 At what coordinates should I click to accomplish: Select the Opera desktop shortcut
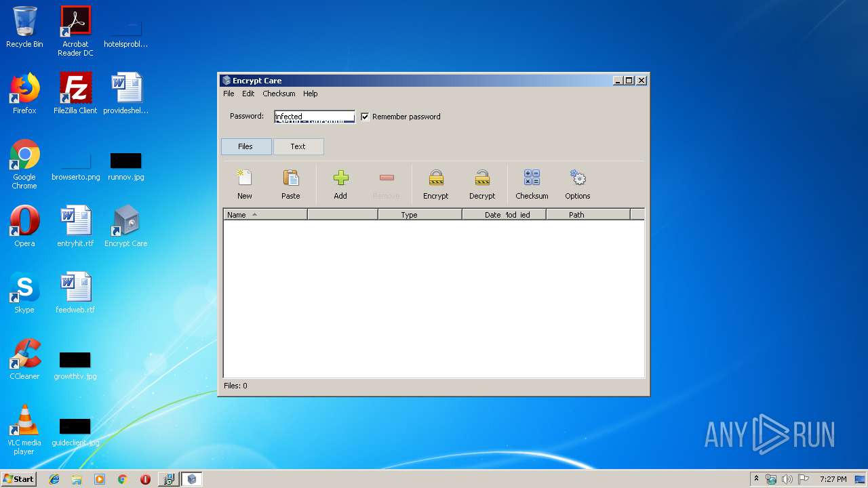(x=24, y=226)
